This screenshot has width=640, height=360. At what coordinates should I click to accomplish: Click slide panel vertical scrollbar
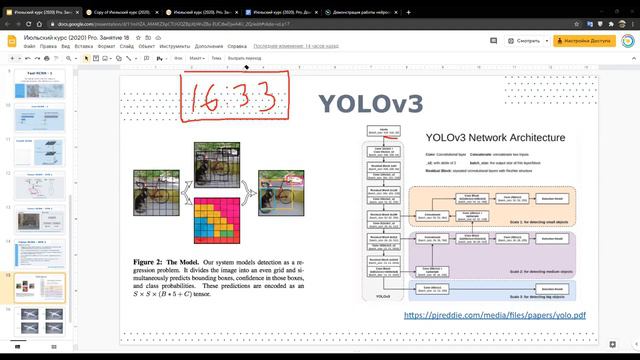click(70, 257)
